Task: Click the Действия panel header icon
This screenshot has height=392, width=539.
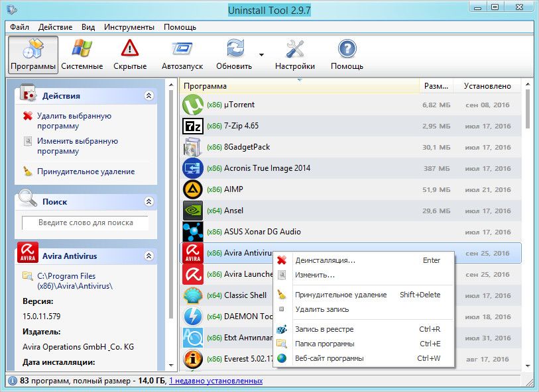Action: (x=28, y=93)
